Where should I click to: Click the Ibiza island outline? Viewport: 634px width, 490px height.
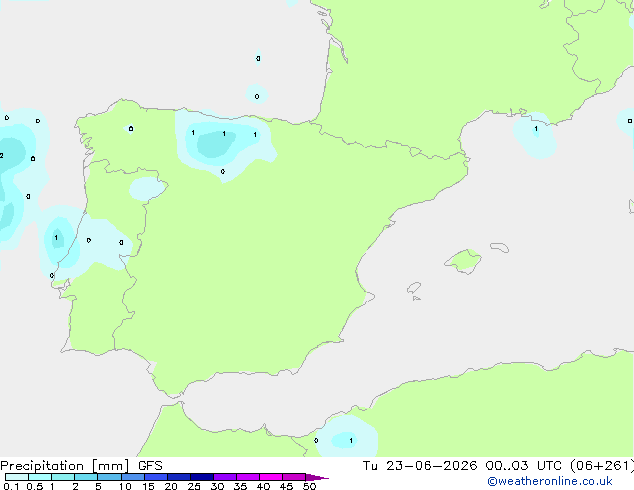coord(414,288)
